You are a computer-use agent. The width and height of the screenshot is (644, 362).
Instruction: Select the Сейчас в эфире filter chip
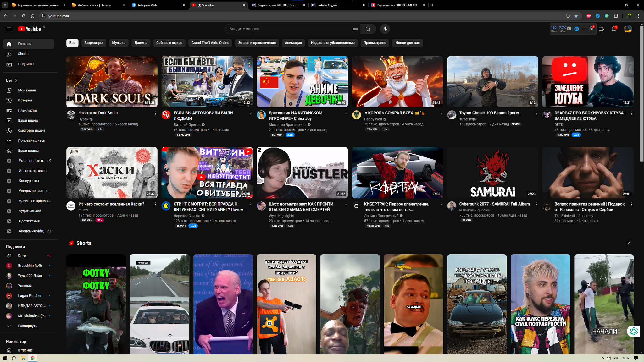click(169, 43)
